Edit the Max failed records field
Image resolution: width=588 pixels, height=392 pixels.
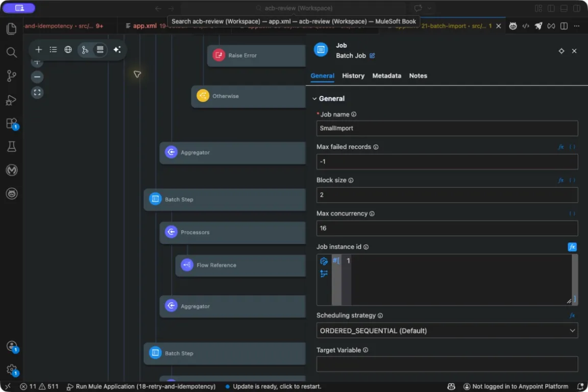pos(447,162)
